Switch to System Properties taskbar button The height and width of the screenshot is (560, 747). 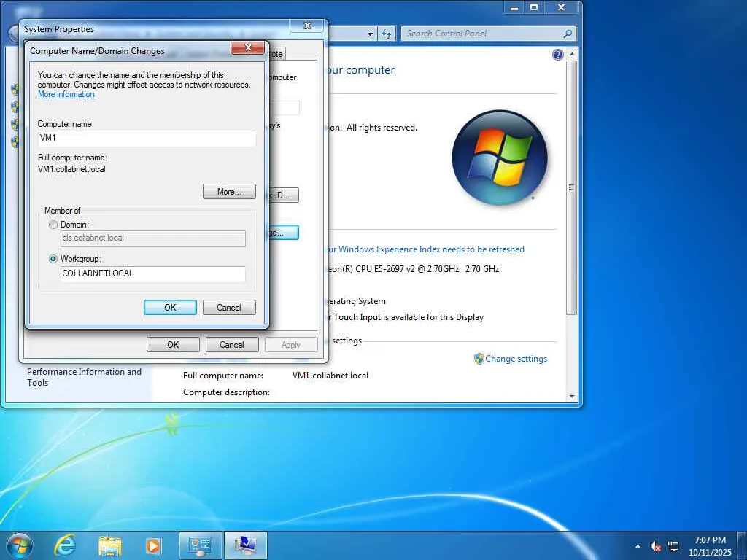pos(246,545)
